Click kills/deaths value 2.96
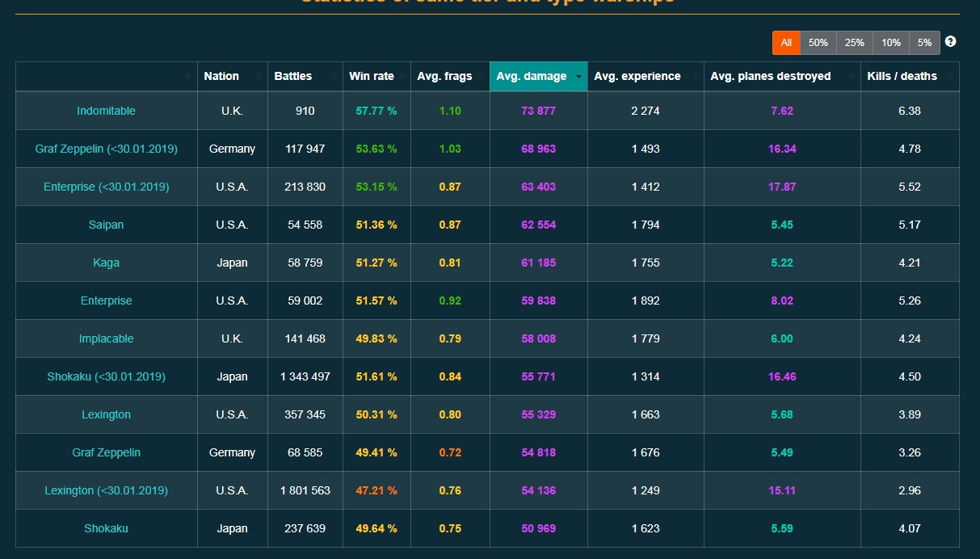This screenshot has height=559, width=980. [x=910, y=490]
